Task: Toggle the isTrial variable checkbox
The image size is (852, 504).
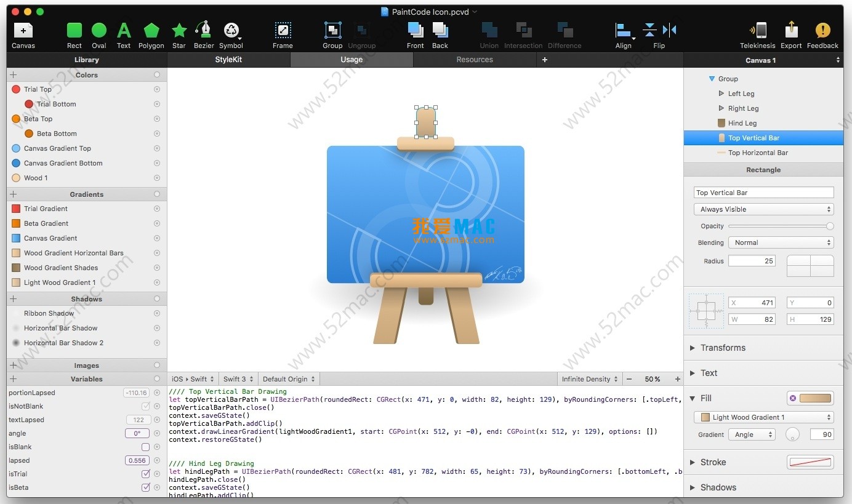Action: coord(146,474)
